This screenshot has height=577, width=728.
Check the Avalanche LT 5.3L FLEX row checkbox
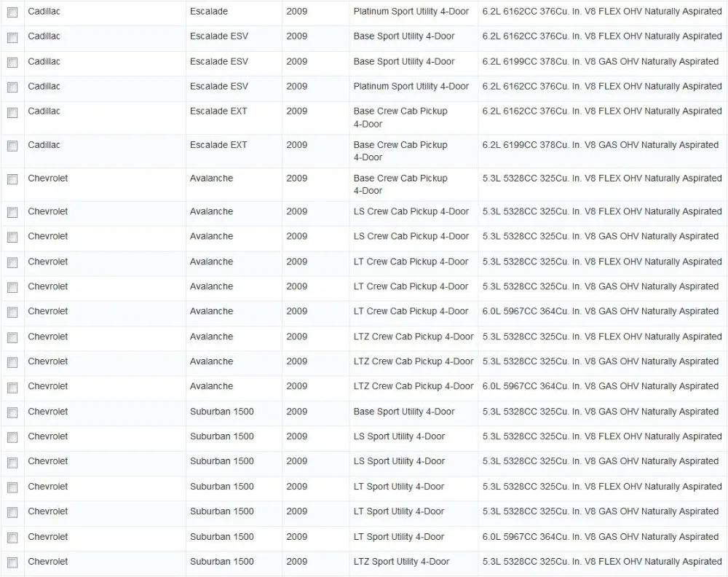[12, 262]
